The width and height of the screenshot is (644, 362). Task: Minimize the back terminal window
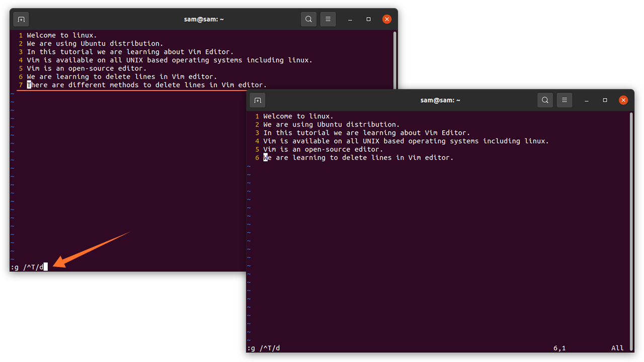click(350, 20)
